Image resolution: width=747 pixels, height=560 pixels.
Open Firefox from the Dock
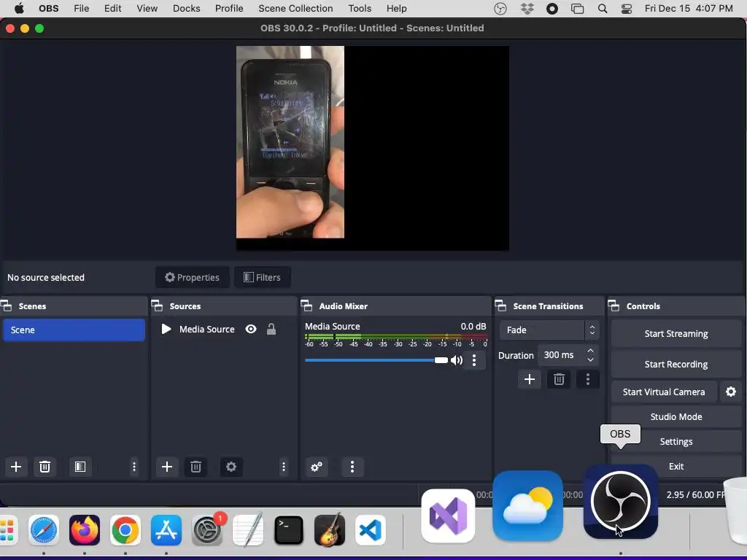tap(85, 530)
